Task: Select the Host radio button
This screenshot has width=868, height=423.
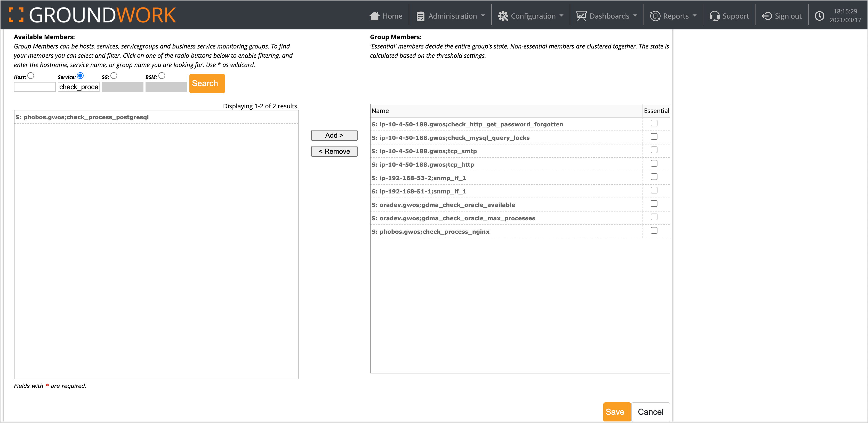Action: click(x=31, y=76)
